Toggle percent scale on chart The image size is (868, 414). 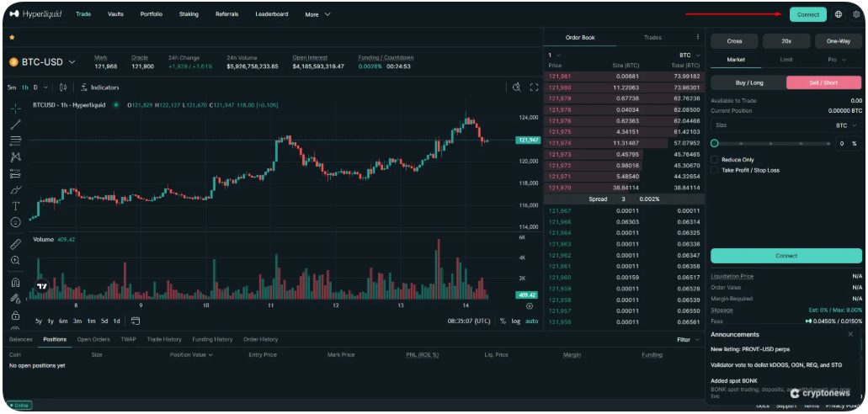(503, 321)
